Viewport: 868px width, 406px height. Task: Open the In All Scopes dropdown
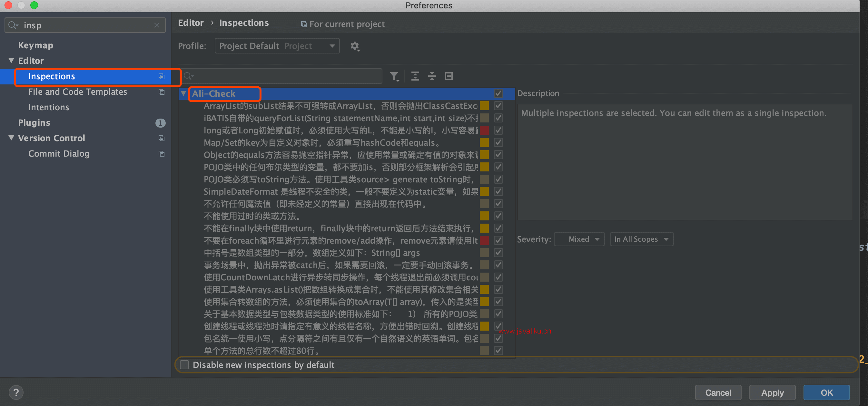tap(642, 239)
